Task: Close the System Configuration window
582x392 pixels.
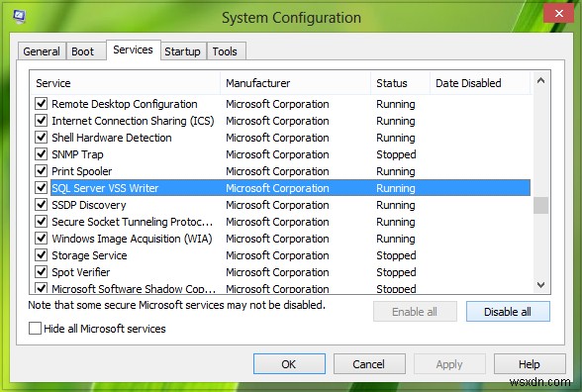Action: (x=558, y=14)
